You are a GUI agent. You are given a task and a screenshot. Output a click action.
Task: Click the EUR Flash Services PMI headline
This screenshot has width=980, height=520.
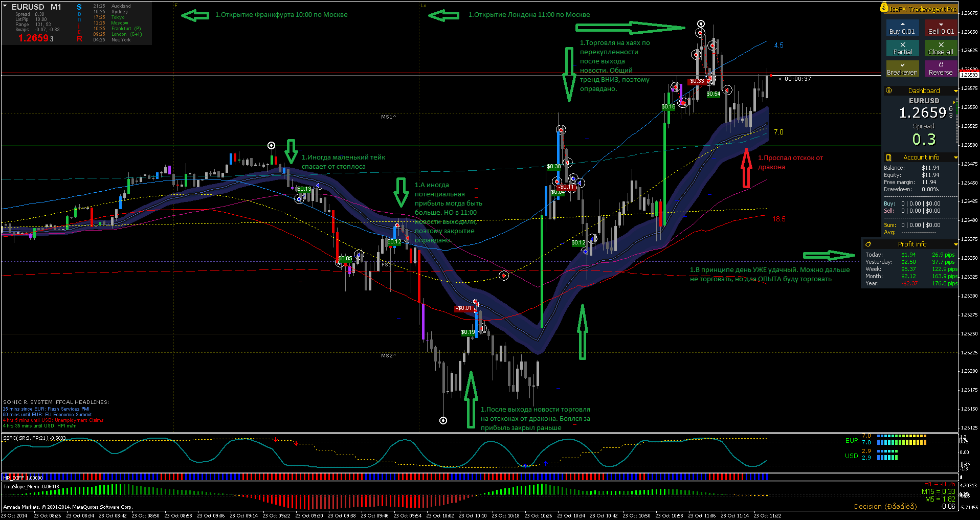click(x=47, y=409)
